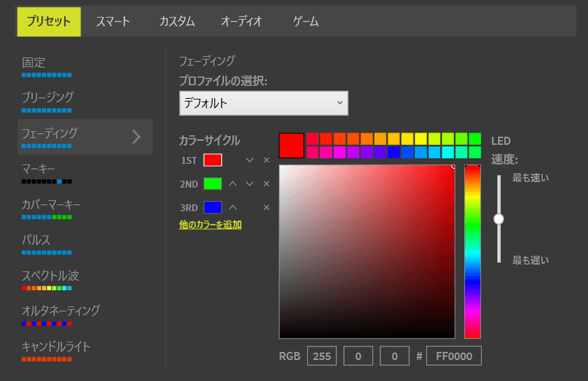Pick the pure green swatch ending the top row
Image resolution: width=588 pixels, height=381 pixels.
click(x=475, y=139)
